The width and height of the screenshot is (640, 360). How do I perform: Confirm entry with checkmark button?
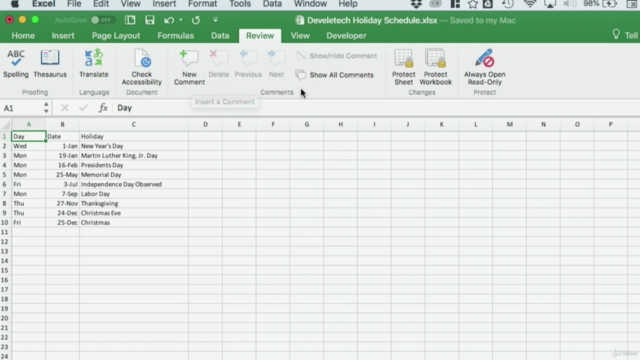click(83, 108)
